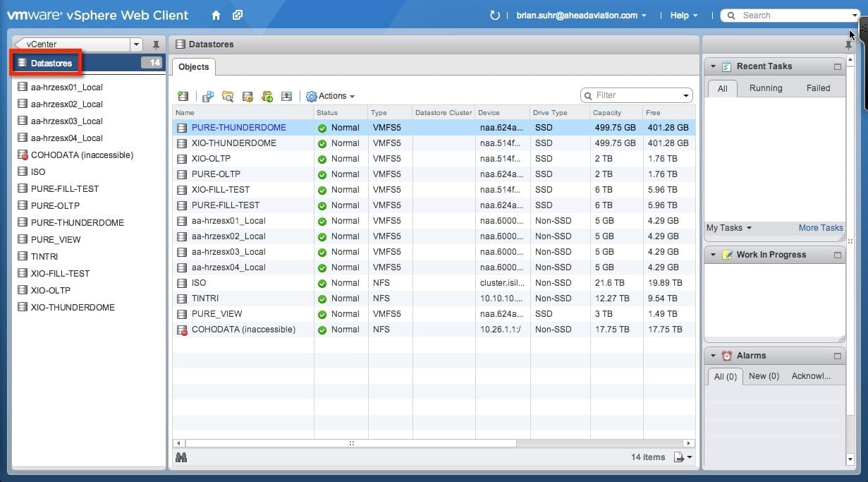This screenshot has height=482, width=868.
Task: Click the export list icon near 14 items
Action: [679, 457]
